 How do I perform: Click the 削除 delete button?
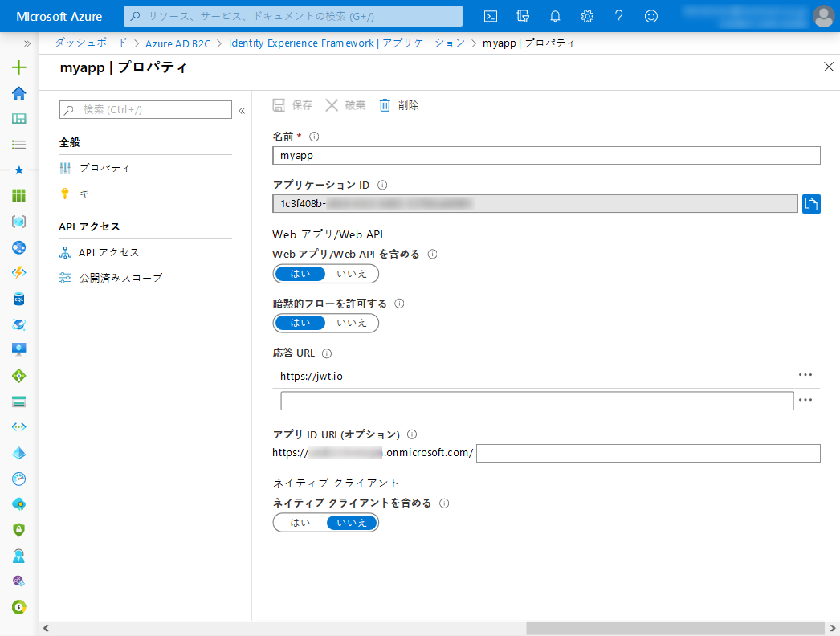click(x=399, y=105)
